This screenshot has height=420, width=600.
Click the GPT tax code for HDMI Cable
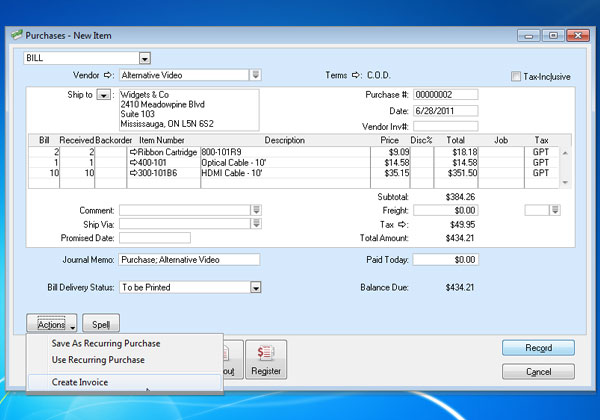click(541, 173)
